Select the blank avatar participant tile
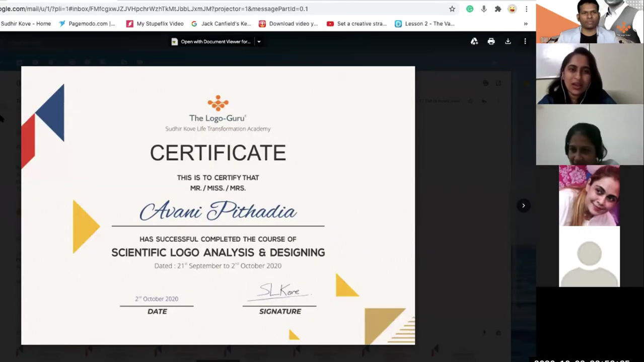The image size is (644, 362). (x=589, y=256)
